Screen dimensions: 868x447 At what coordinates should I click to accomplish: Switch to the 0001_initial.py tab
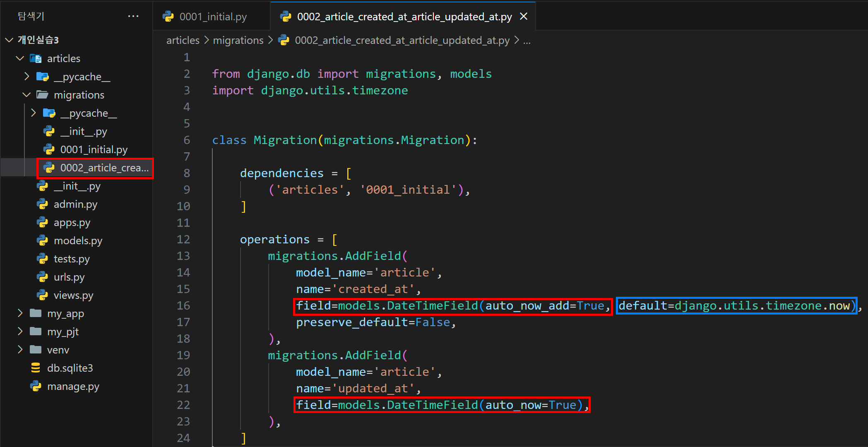(213, 17)
